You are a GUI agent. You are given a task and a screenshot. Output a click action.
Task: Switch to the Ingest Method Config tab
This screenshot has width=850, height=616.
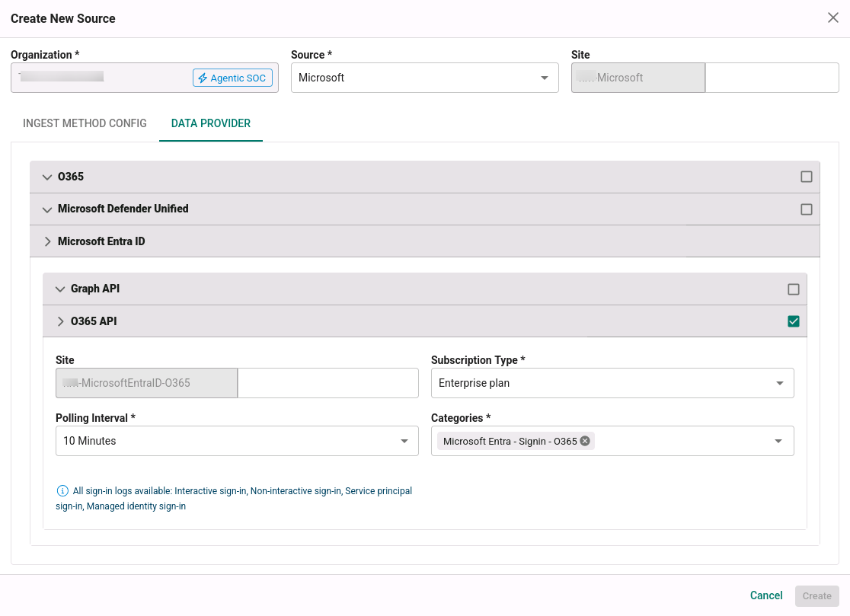coord(85,123)
